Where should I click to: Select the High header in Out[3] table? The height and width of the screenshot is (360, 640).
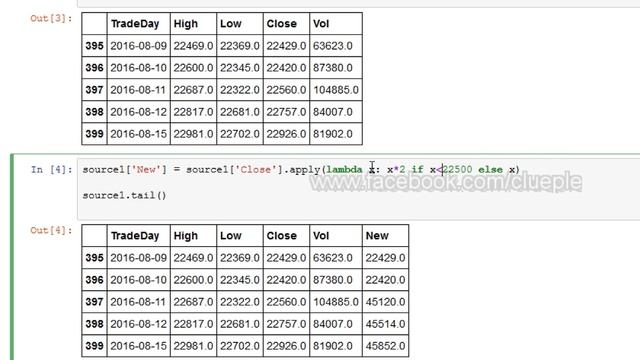[x=186, y=24]
